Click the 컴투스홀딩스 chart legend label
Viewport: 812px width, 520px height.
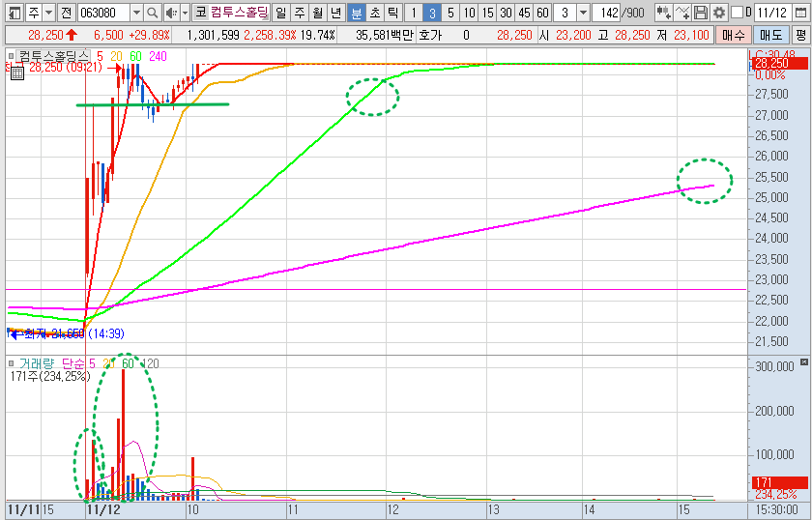tap(54, 56)
